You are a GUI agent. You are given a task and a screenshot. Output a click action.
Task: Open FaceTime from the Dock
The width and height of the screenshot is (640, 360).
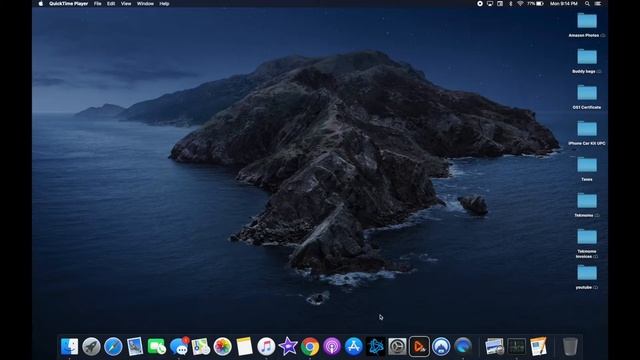pos(157,347)
